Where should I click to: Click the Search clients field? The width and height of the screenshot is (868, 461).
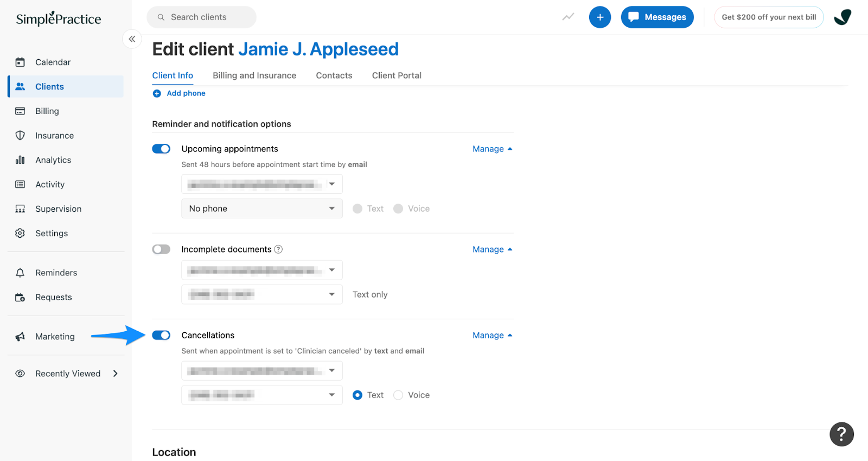[201, 17]
